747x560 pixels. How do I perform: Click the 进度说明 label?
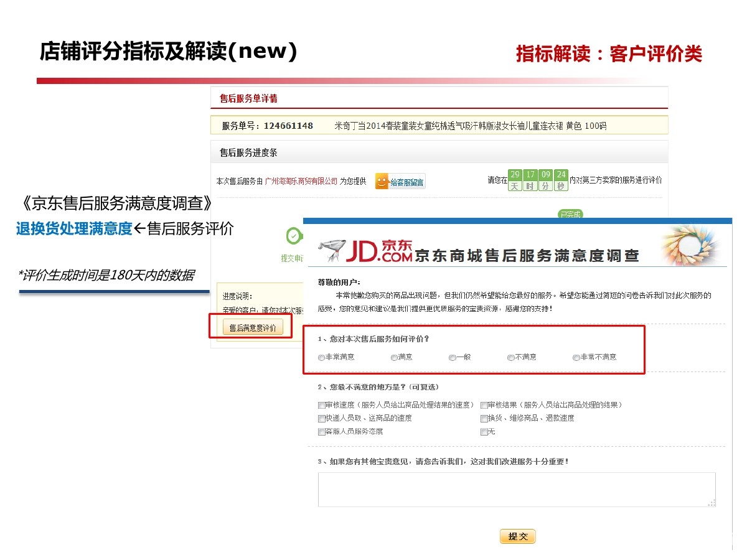coord(237,296)
